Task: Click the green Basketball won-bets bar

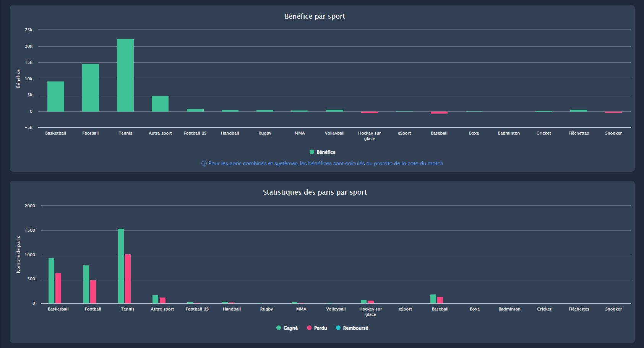Action: coord(51,281)
